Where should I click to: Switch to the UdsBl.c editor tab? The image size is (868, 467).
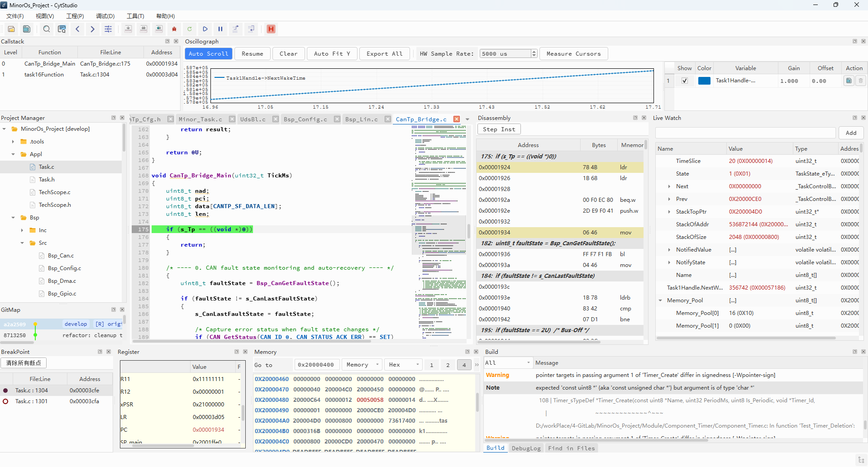point(253,119)
